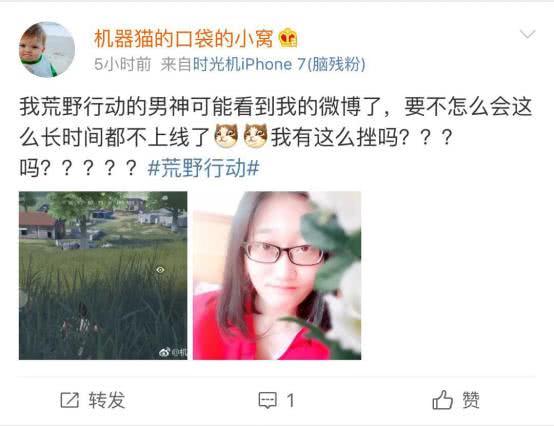The image size is (554, 426).
Task: Click the thumbs-up like icon
Action: 442,400
